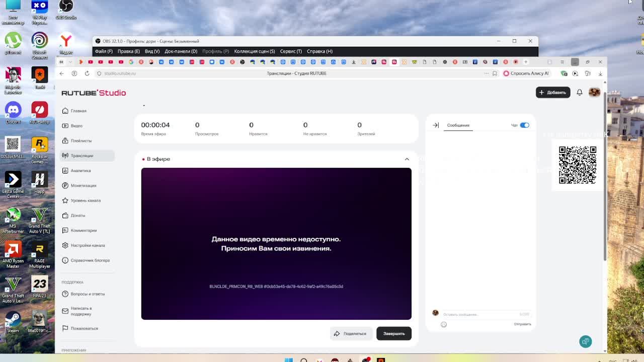This screenshot has height=362, width=644.
Task: Click Спросить Алису AI button
Action: 526,73
